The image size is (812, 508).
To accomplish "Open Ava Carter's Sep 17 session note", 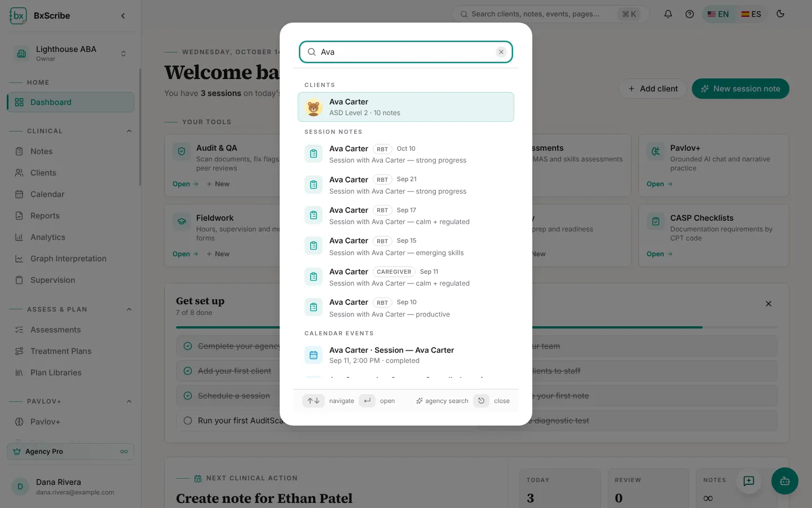I will 406,216.
